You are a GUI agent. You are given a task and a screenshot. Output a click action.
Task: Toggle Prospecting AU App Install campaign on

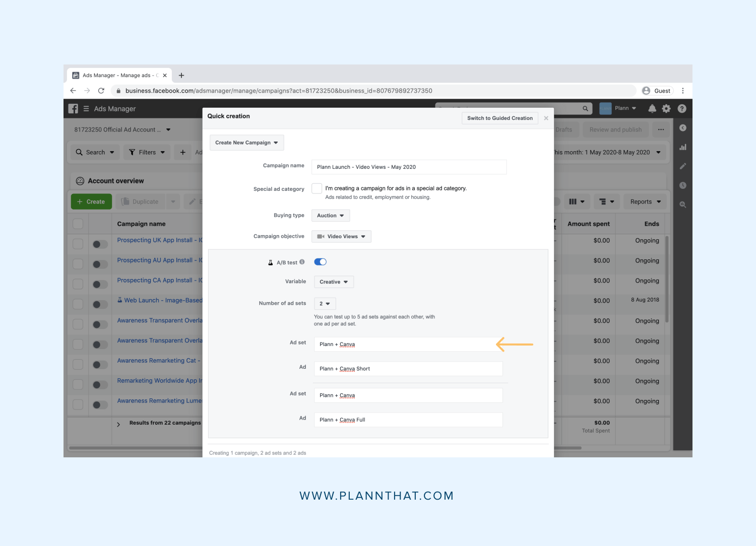[x=100, y=264]
